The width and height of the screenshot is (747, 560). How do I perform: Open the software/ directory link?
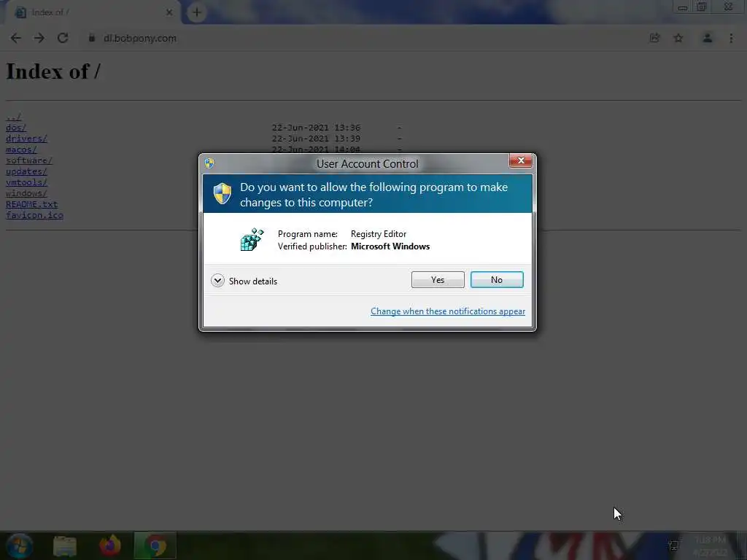pyautogui.click(x=29, y=160)
